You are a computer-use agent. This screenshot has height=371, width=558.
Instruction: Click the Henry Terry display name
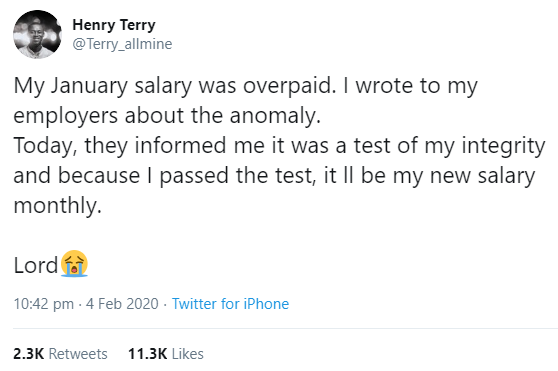[114, 25]
